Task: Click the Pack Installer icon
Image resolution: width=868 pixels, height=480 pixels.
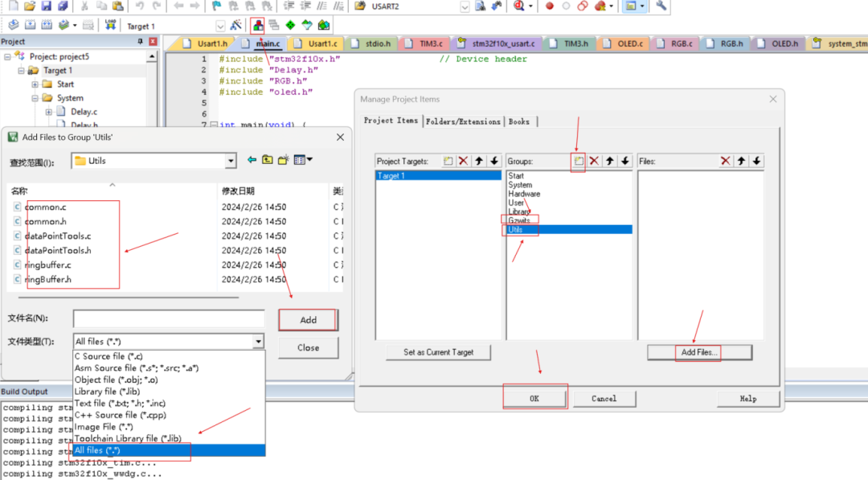Action: (x=324, y=26)
